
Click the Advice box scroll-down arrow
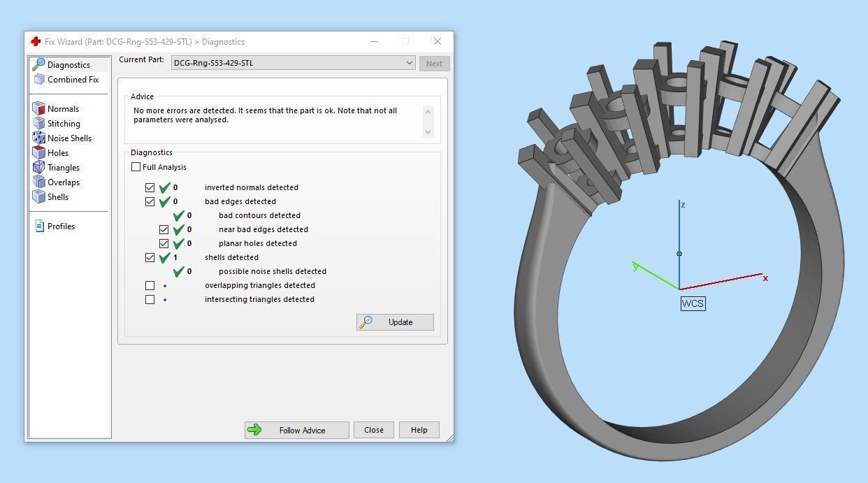tap(428, 131)
